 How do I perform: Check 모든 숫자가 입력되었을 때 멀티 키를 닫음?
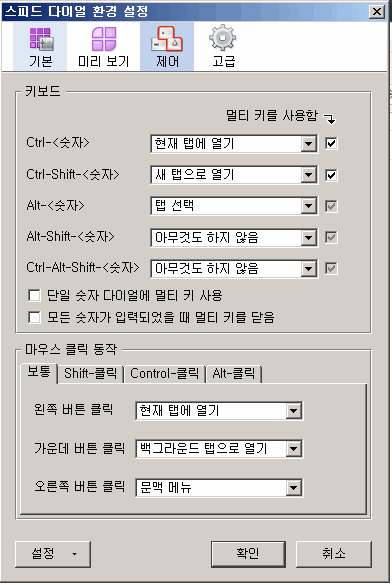(x=34, y=317)
